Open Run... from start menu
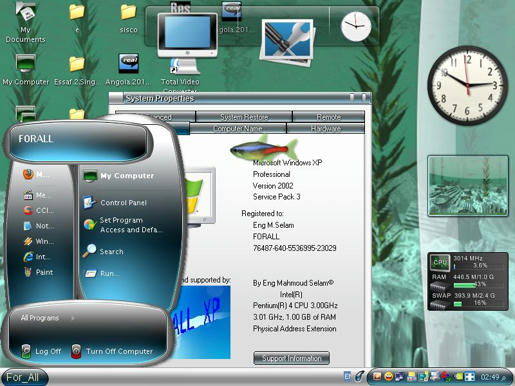 (102, 274)
